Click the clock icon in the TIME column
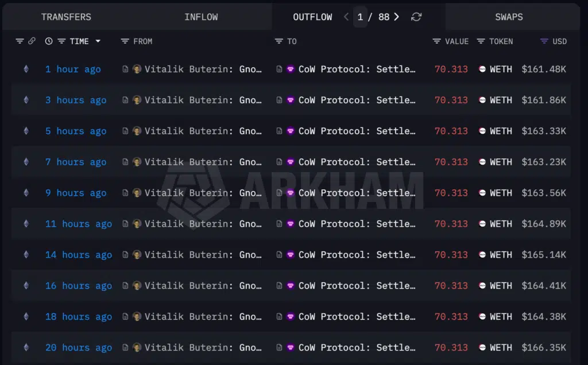This screenshot has height=365, width=588. click(x=48, y=41)
